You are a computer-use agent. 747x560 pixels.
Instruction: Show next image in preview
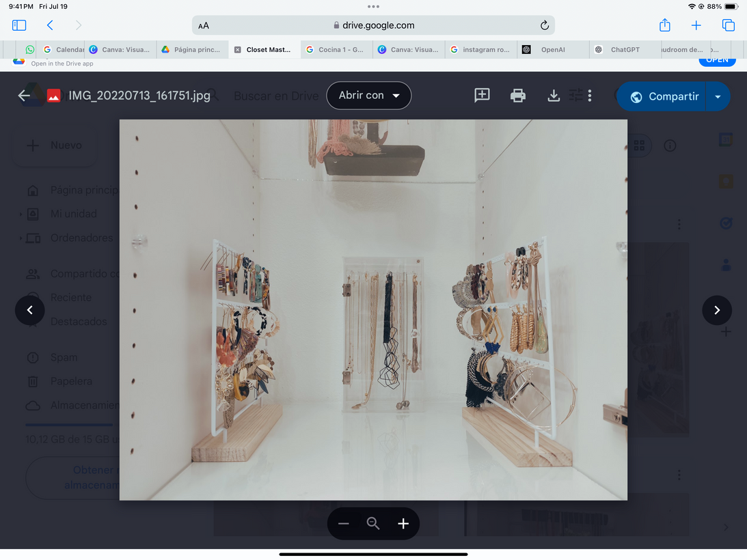tap(717, 310)
